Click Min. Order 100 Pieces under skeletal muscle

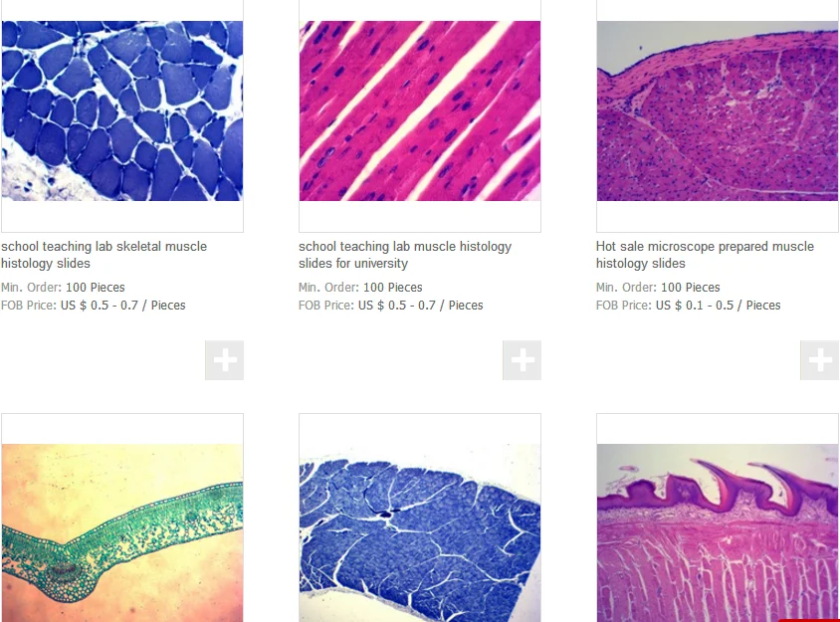coord(63,288)
